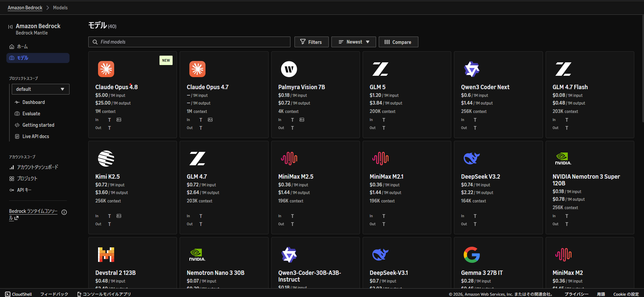Open the Newest sort dropdown
Image resolution: width=644 pixels, height=297 pixels.
[354, 42]
